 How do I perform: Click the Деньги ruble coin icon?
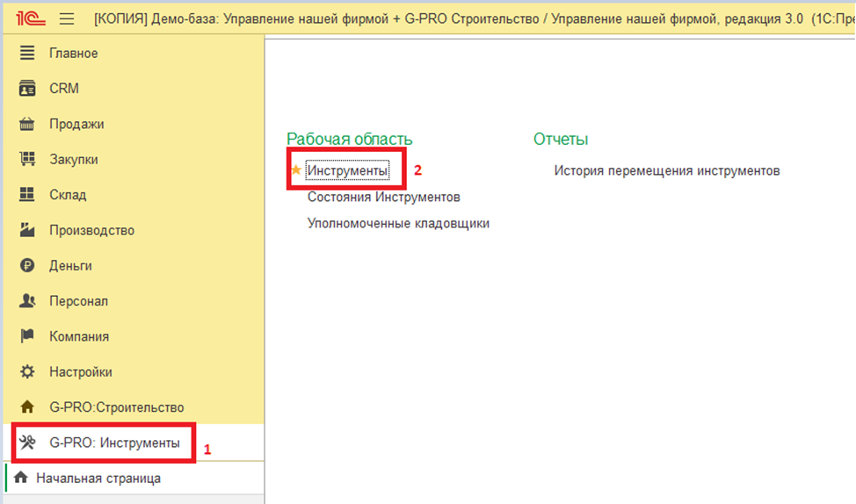tap(27, 266)
